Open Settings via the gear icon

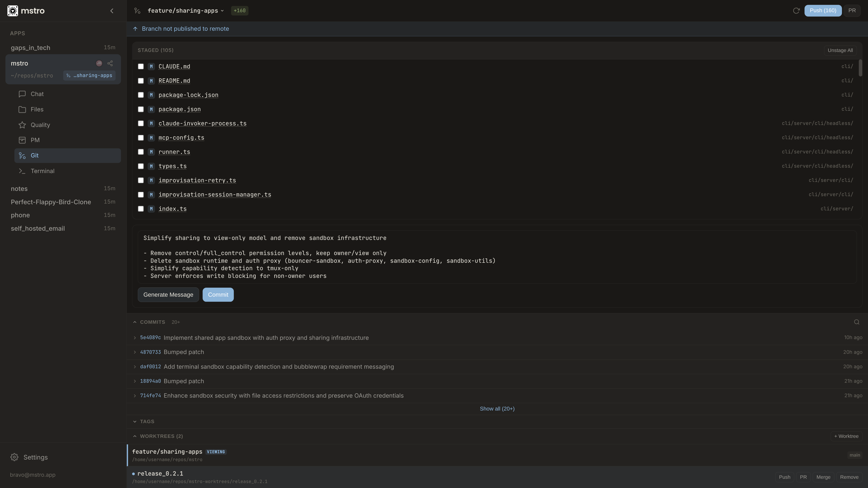14,457
